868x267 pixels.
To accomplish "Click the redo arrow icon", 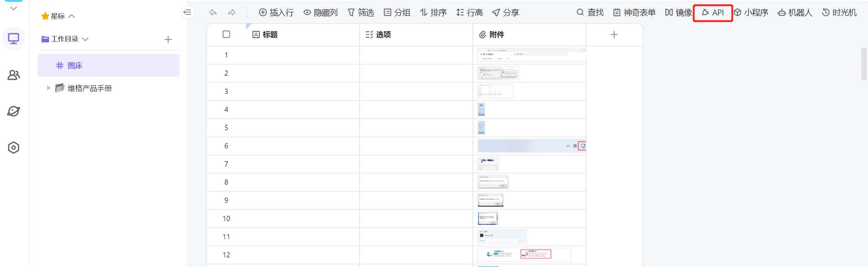I will pyautogui.click(x=232, y=13).
